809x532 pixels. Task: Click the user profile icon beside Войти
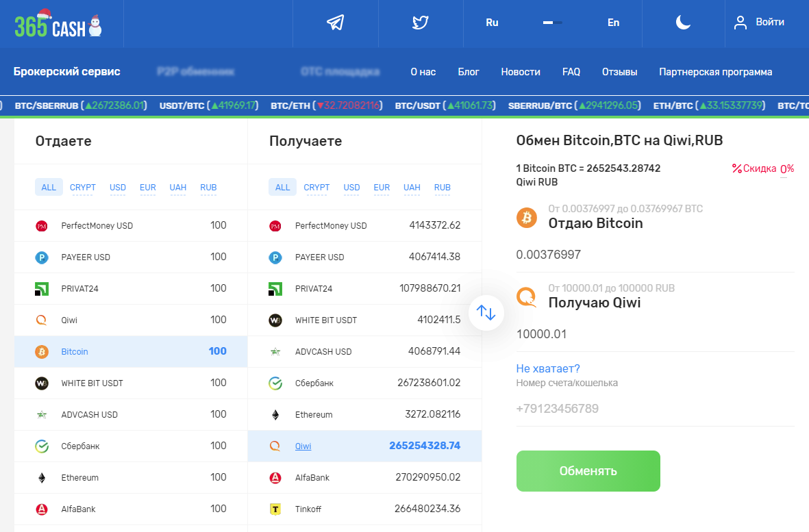pyautogui.click(x=740, y=23)
